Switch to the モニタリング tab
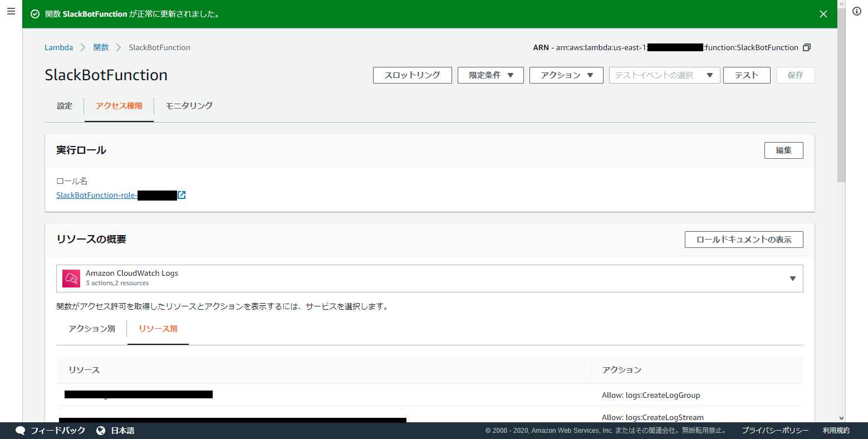 pos(189,106)
